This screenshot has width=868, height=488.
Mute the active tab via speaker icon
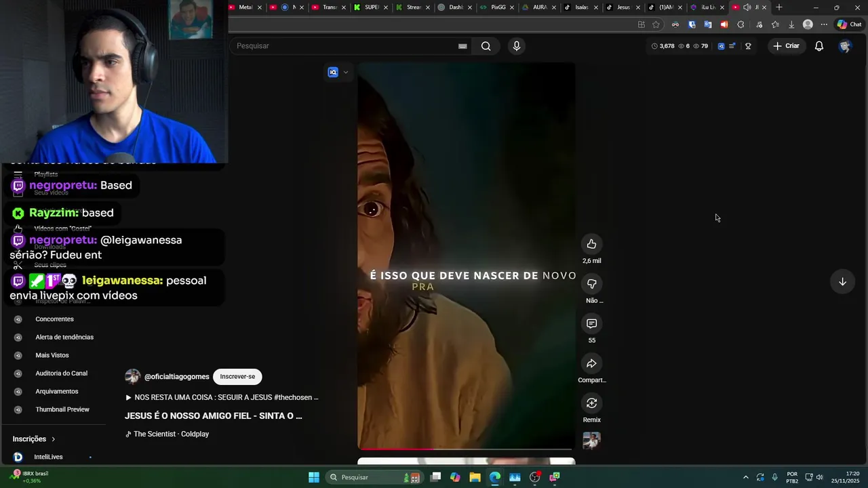pos(747,7)
